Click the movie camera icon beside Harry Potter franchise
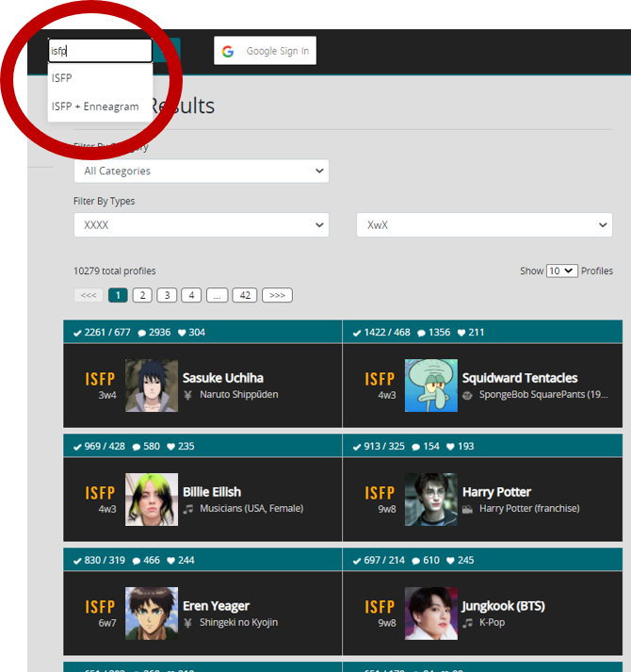Viewport: 631px width, 672px height. click(467, 509)
